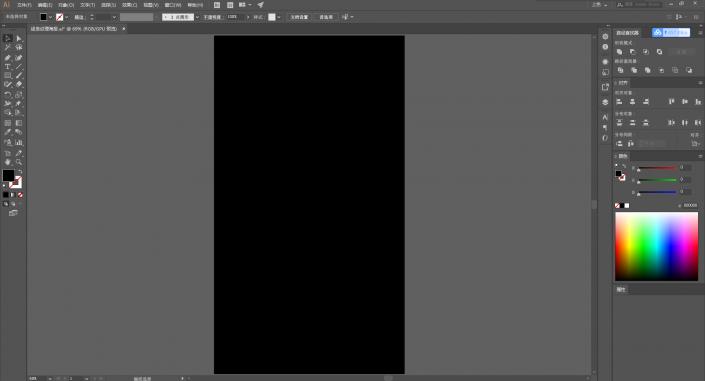Click Minus Front in Pathfinder shape modes
Screen dimensions: 705x381
[633, 52]
